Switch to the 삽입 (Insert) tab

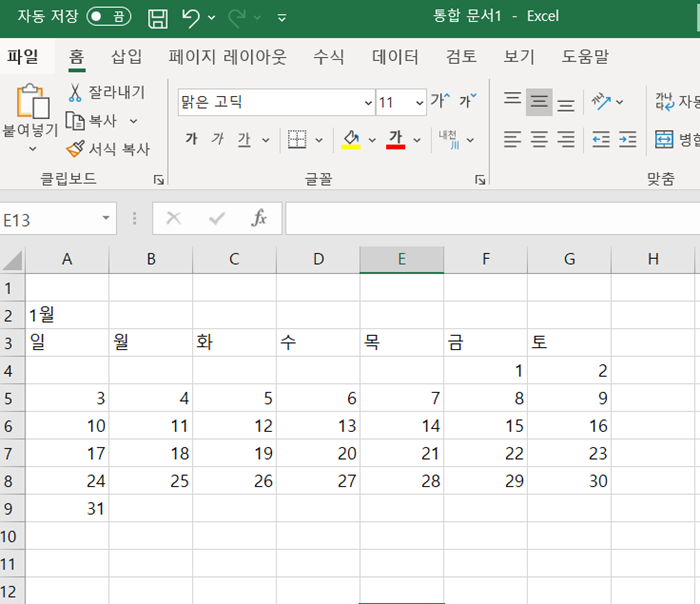pos(127,57)
